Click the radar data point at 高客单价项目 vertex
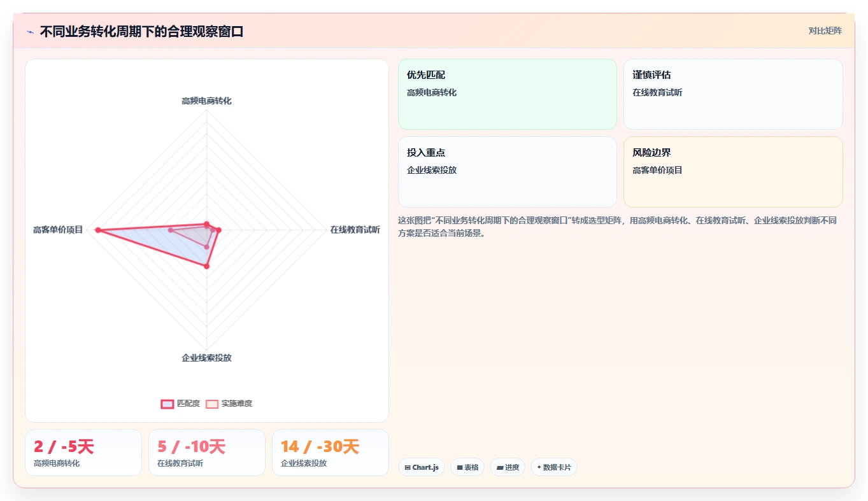The image size is (868, 501). [98, 230]
